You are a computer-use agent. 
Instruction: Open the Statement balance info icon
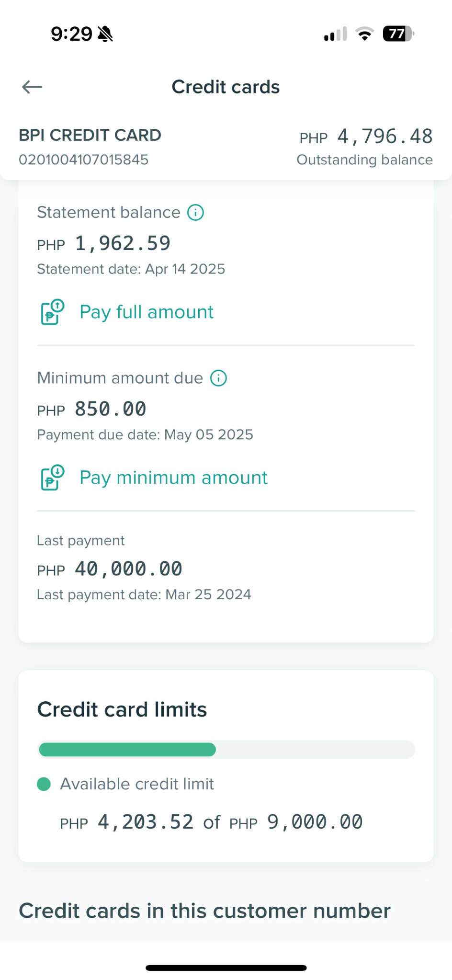click(195, 212)
